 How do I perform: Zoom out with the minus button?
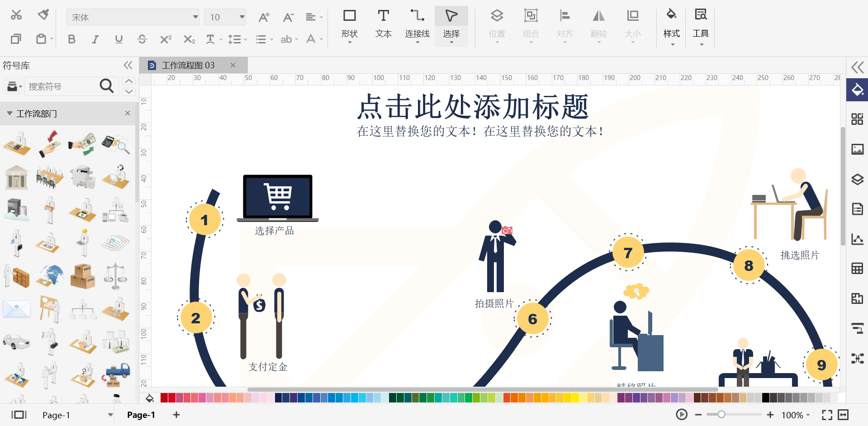click(x=698, y=414)
